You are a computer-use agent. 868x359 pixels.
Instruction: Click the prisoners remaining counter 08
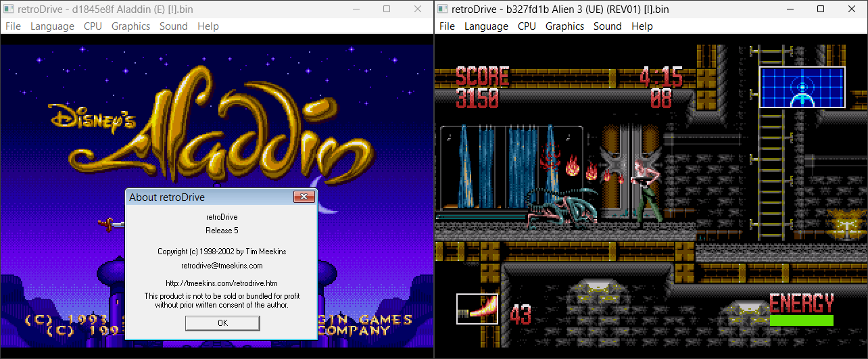(661, 99)
